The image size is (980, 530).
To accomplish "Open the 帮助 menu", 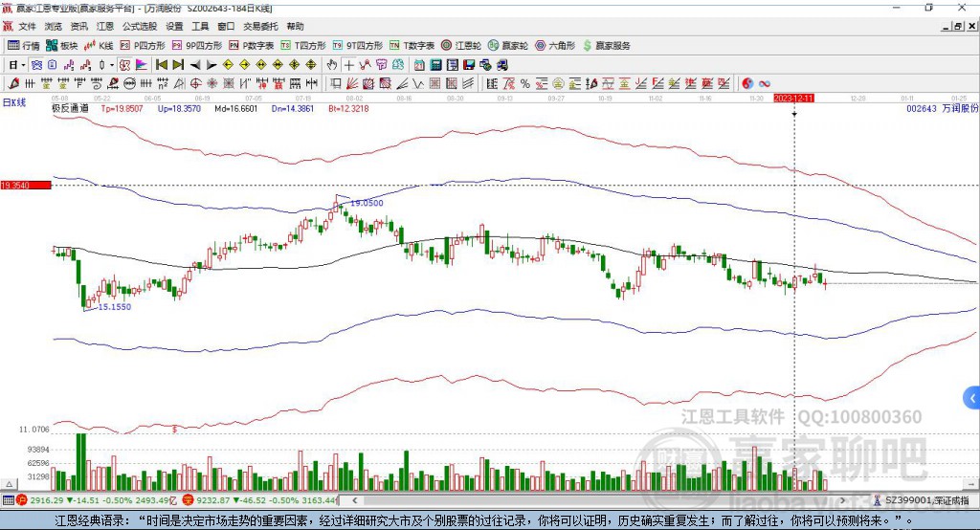I will point(295,26).
